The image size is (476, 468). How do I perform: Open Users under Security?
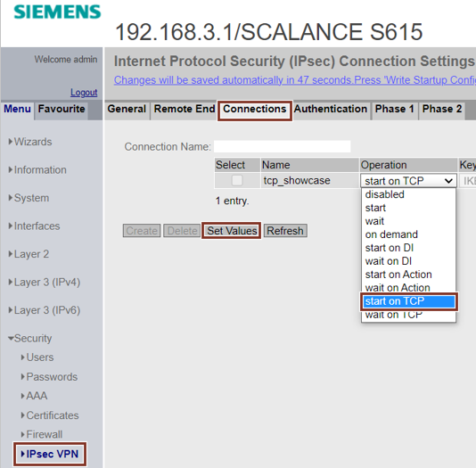coord(37,357)
